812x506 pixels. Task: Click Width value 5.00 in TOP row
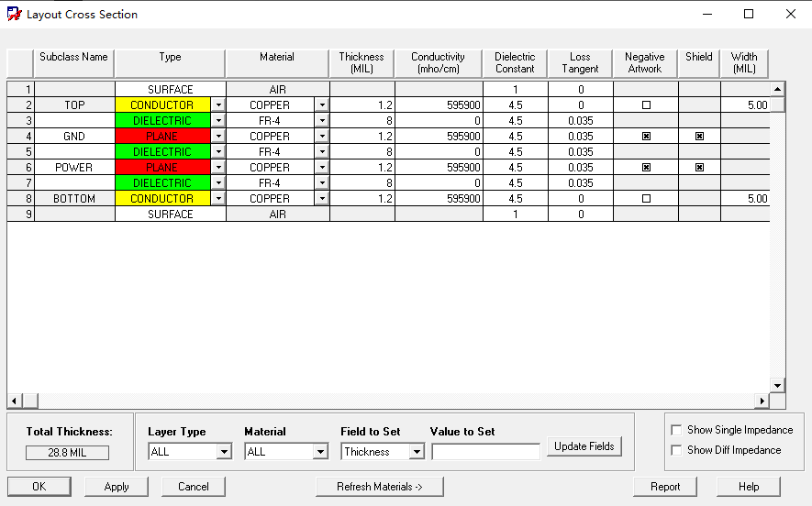point(745,105)
